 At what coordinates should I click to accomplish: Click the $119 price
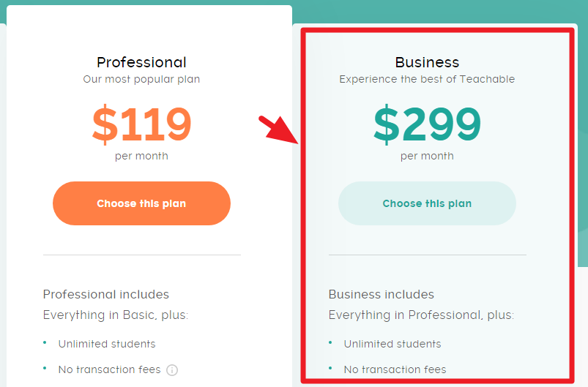click(x=141, y=124)
